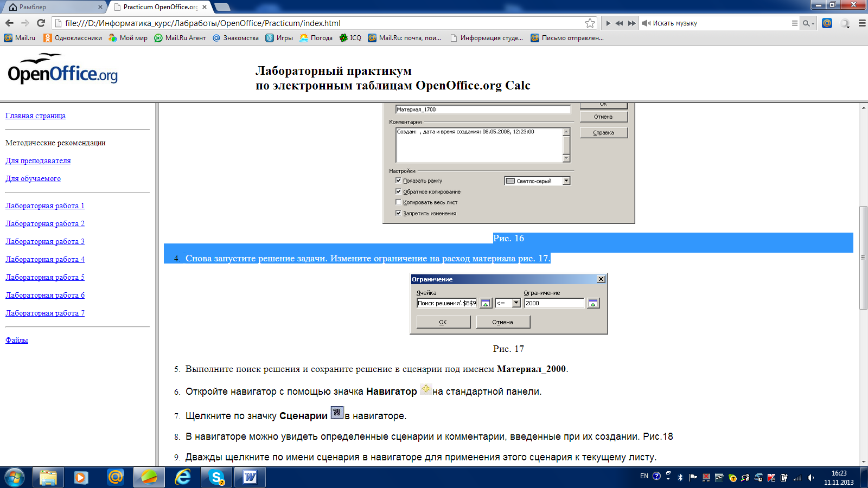Open the Одноклассники bookmark
This screenshot has height=488, width=868.
(73, 38)
